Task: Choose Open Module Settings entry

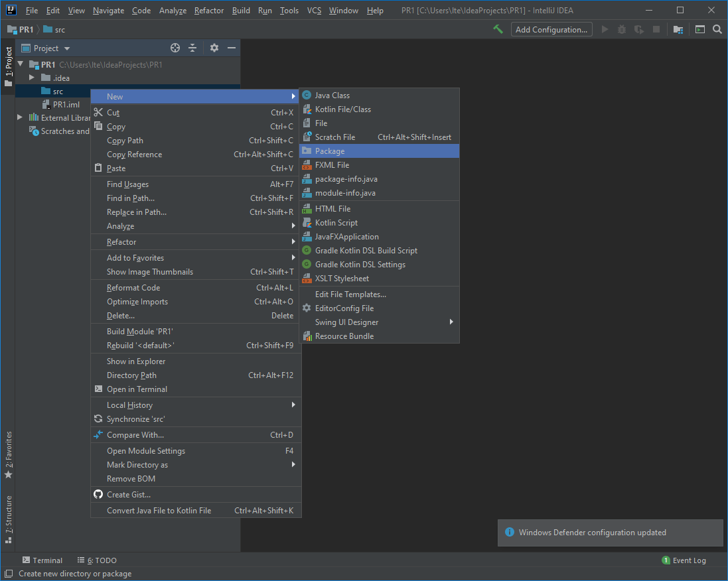Action: (x=196, y=450)
